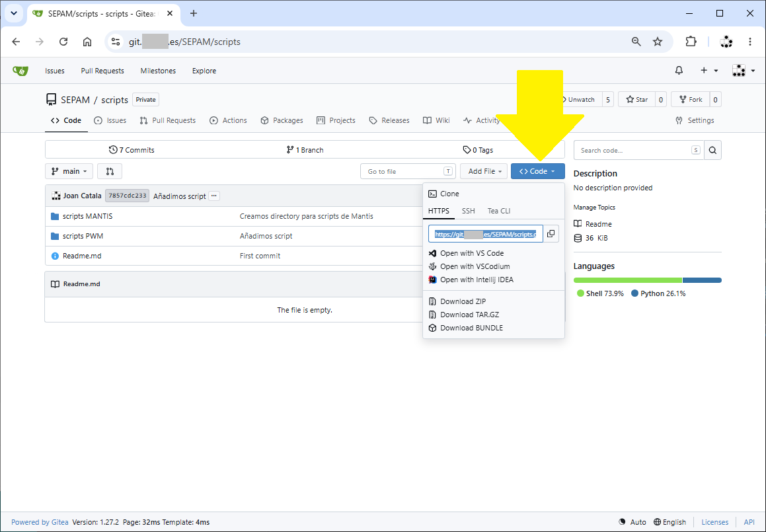The width and height of the screenshot is (766, 532).
Task: Open the Chrome three-dot menu
Action: pyautogui.click(x=750, y=42)
